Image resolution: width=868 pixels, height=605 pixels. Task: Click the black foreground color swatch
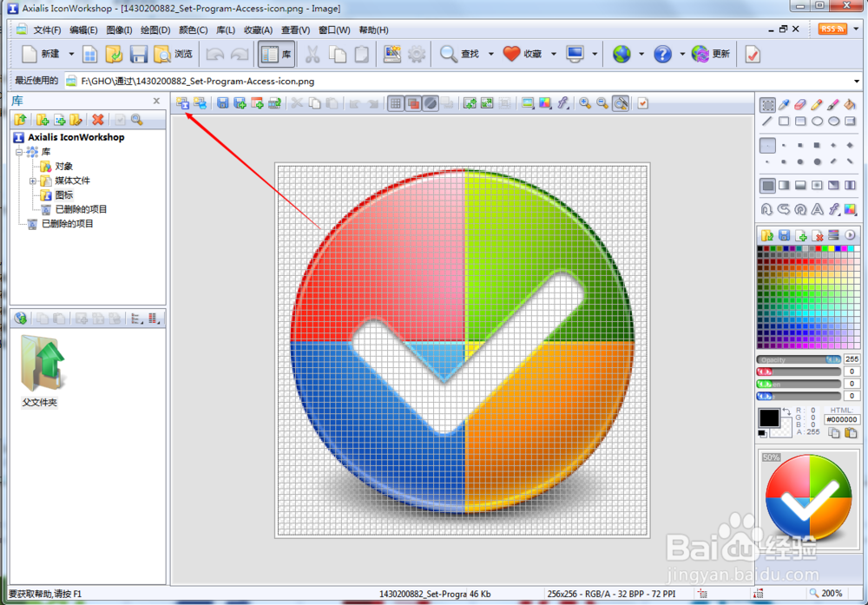tap(769, 418)
